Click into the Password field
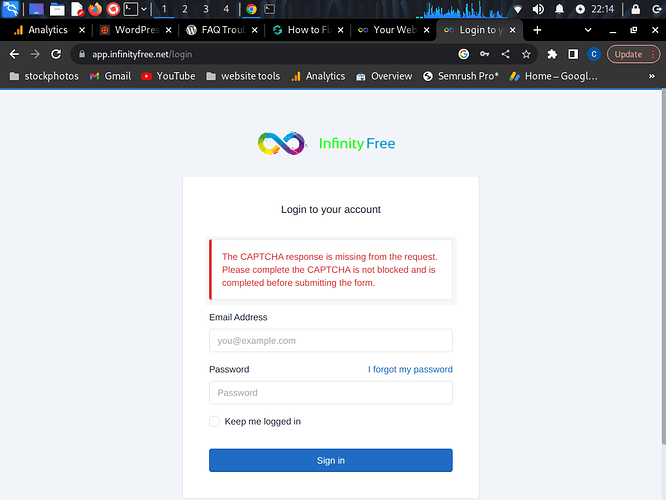Screen dimensions: 666x500 pos(330,393)
